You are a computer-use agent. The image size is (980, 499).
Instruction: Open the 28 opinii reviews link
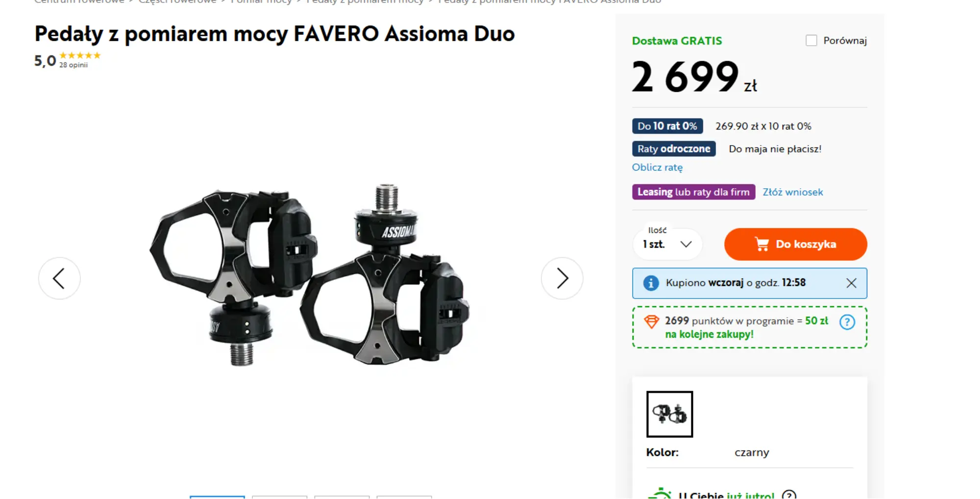click(73, 65)
